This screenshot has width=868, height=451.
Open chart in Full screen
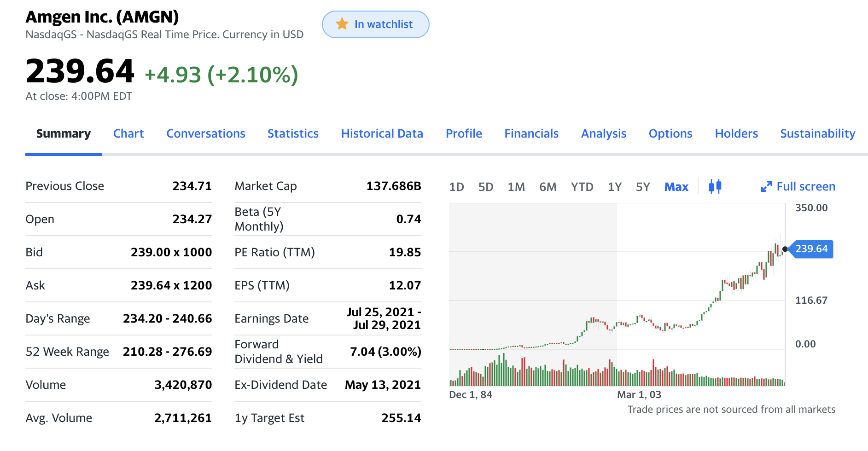[798, 186]
